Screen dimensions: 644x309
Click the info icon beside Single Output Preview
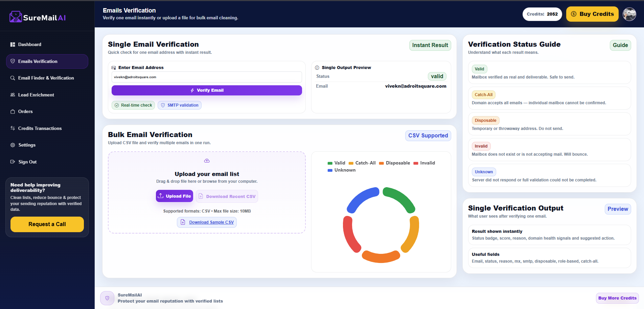pyautogui.click(x=317, y=68)
